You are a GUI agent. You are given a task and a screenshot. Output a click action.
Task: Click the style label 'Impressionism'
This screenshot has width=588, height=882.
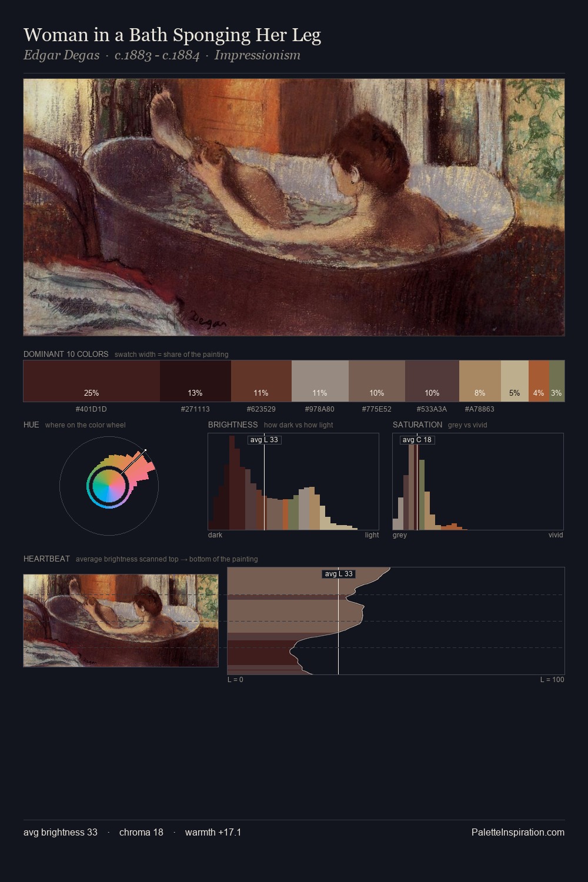(x=257, y=55)
